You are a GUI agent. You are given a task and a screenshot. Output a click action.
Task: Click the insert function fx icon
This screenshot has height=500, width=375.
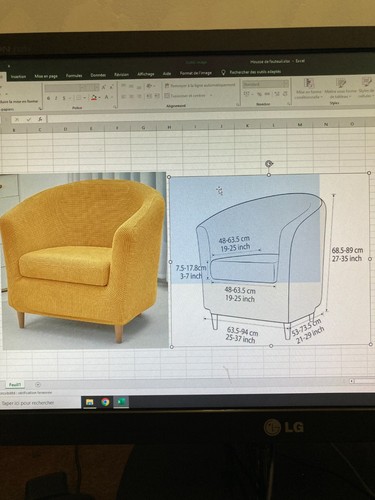click(40, 119)
